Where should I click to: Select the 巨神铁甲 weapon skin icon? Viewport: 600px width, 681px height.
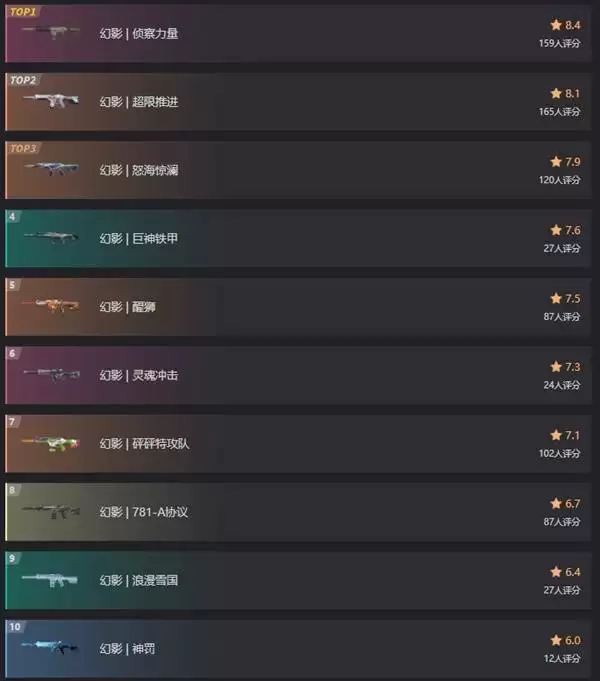pyautogui.click(x=51, y=237)
